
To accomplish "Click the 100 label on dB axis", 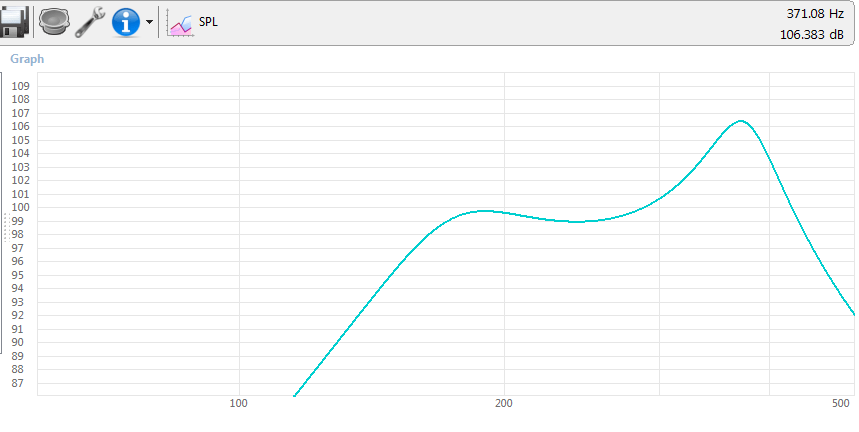I will [x=21, y=208].
